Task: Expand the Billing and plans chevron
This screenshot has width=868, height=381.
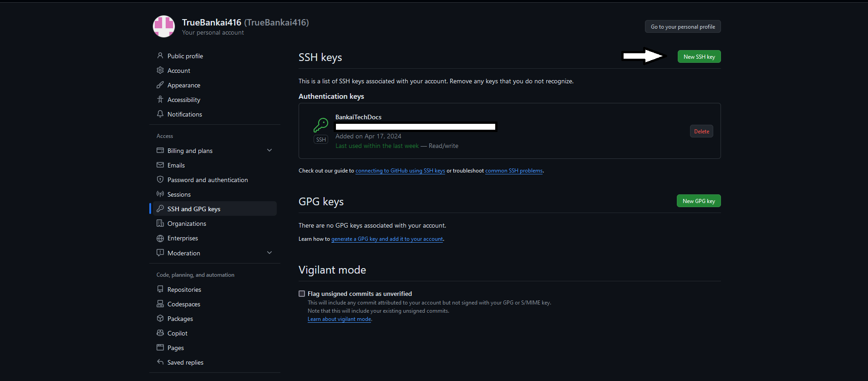Action: pyautogui.click(x=269, y=150)
